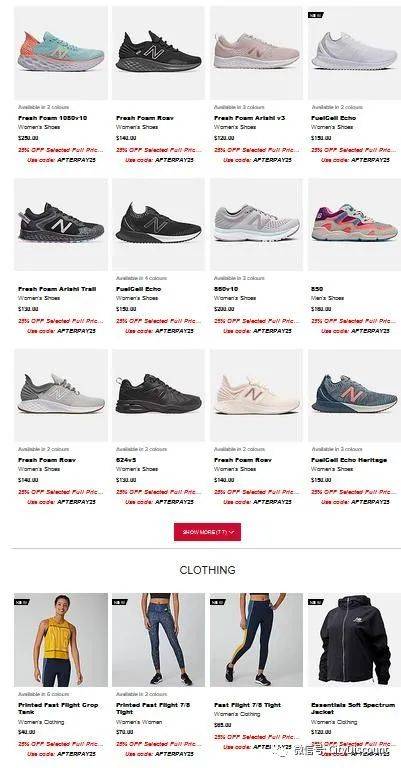Open the colorful 850 Men's shoe image
Viewport: 401px width, 768px height.
point(354,224)
